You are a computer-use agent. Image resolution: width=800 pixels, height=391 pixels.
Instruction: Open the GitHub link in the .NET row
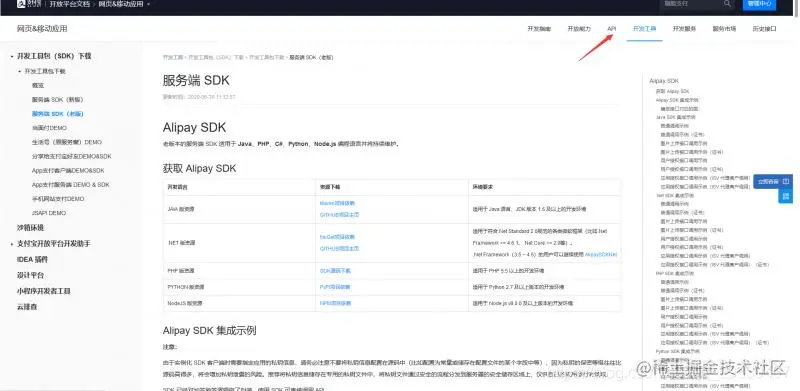(339, 249)
